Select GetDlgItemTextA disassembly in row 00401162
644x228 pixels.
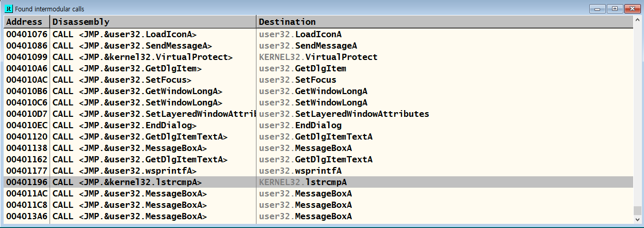click(140, 159)
